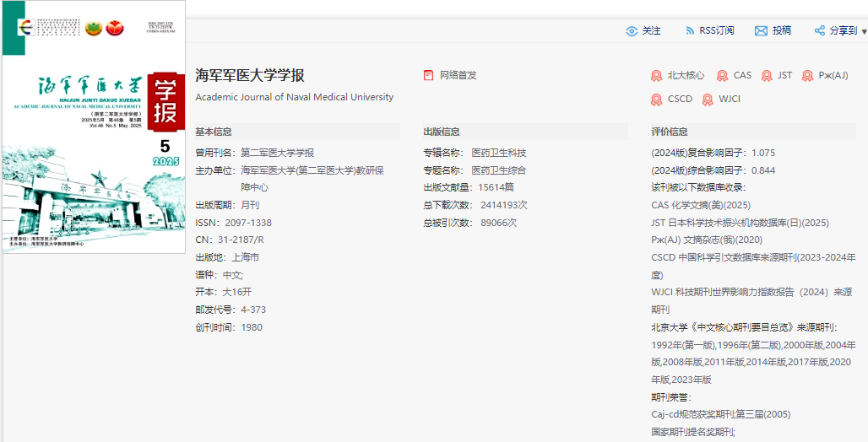Open the 投稿 submission link
The image size is (868, 442).
tap(782, 31)
